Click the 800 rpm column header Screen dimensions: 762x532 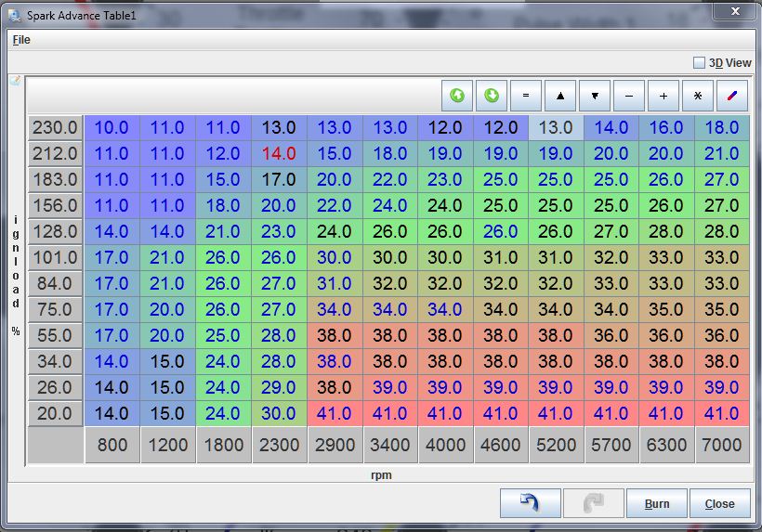pyautogui.click(x=112, y=445)
